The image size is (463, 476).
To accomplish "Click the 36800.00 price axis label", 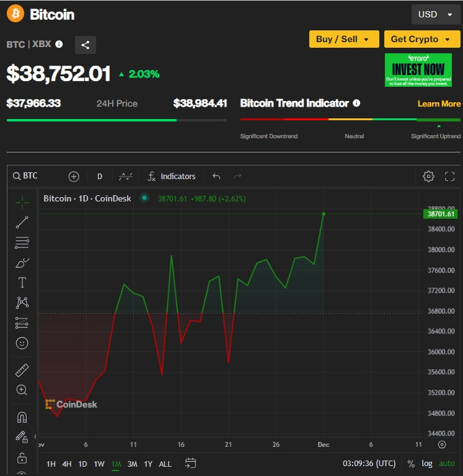I will click(441, 311).
